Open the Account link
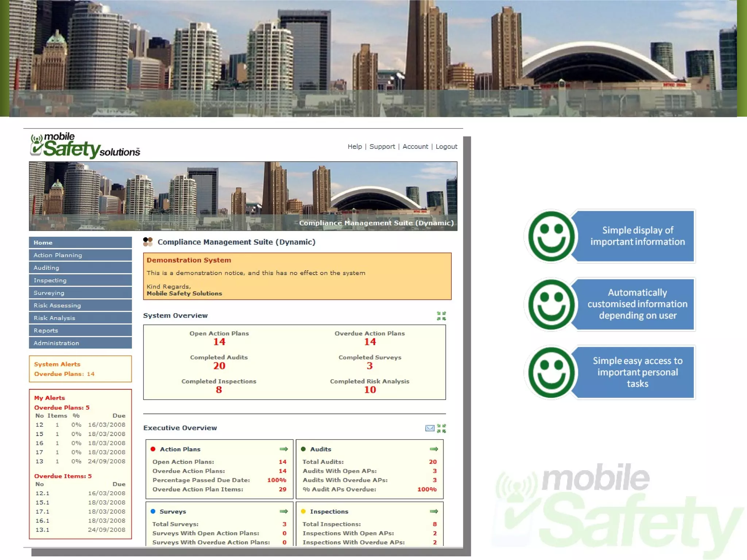Viewport: 747px width, 560px height. (415, 147)
